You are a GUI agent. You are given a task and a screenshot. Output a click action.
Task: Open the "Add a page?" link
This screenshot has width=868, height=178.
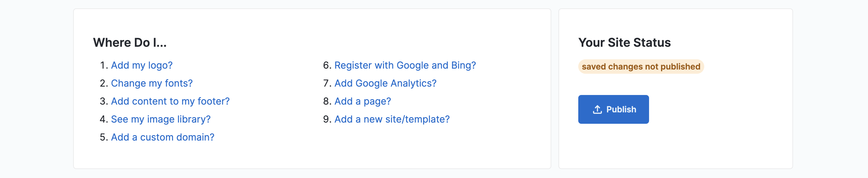[363, 101]
